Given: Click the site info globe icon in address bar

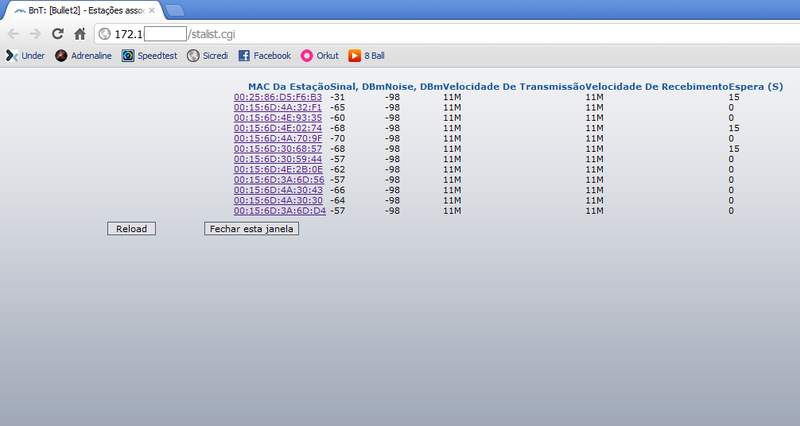Looking at the screenshot, I should [105, 34].
